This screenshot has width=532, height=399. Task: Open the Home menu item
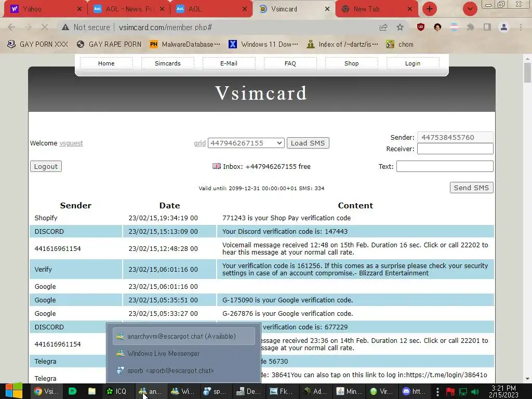106,63
